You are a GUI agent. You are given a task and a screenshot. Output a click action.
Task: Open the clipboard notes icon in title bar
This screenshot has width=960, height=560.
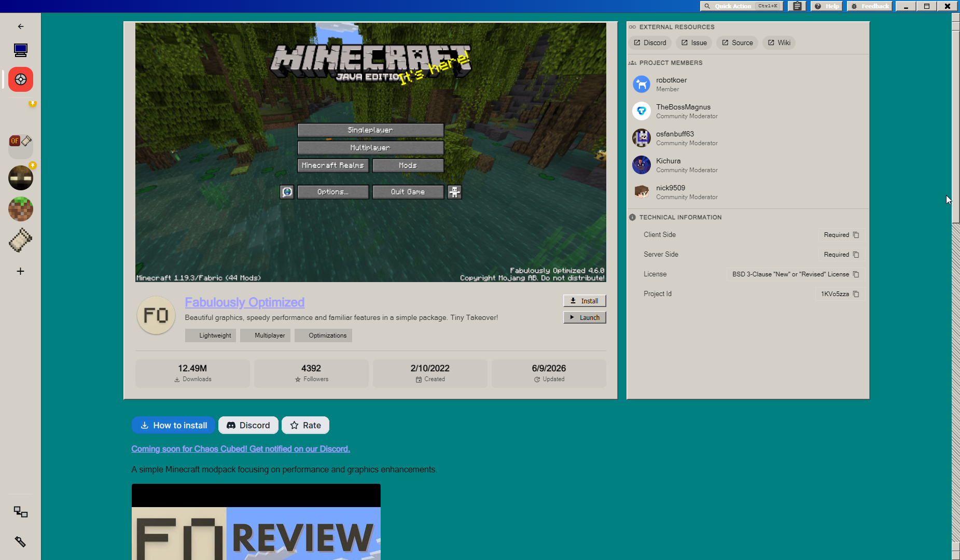coord(797,6)
